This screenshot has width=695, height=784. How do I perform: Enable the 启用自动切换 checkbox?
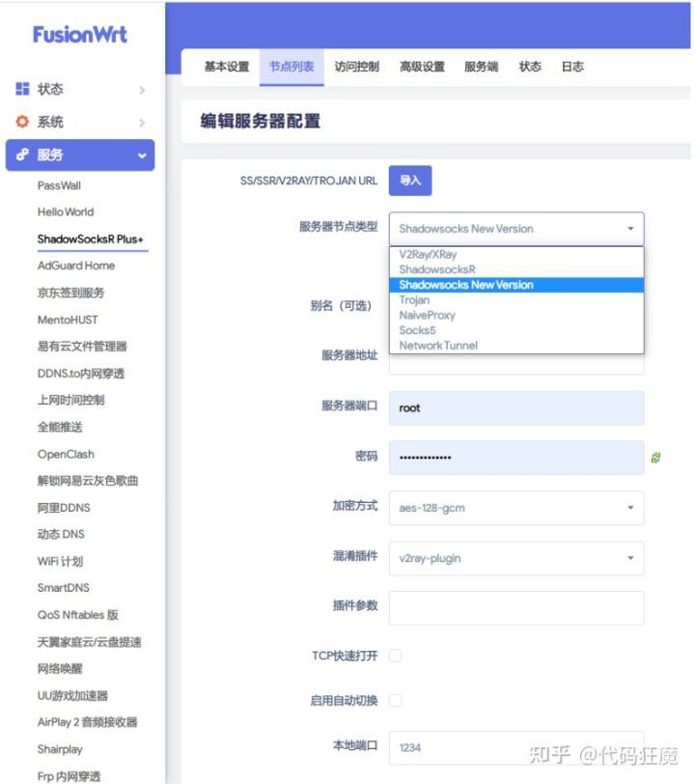click(x=395, y=700)
